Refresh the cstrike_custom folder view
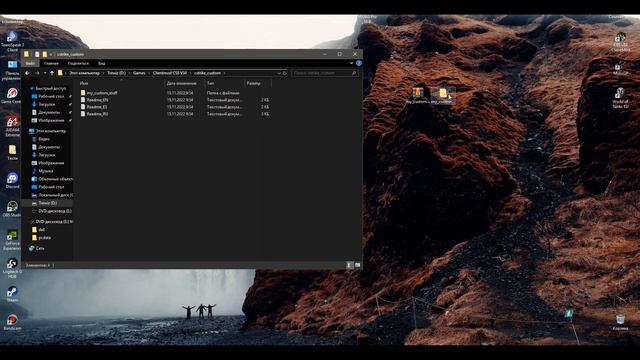Screen dimensions: 640x360 [284, 73]
